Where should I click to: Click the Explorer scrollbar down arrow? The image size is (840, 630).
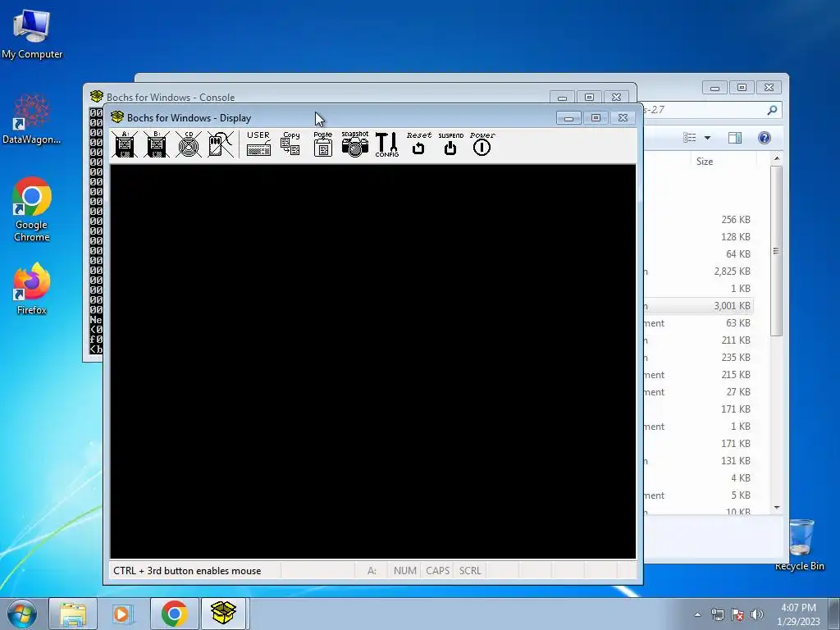pos(777,507)
